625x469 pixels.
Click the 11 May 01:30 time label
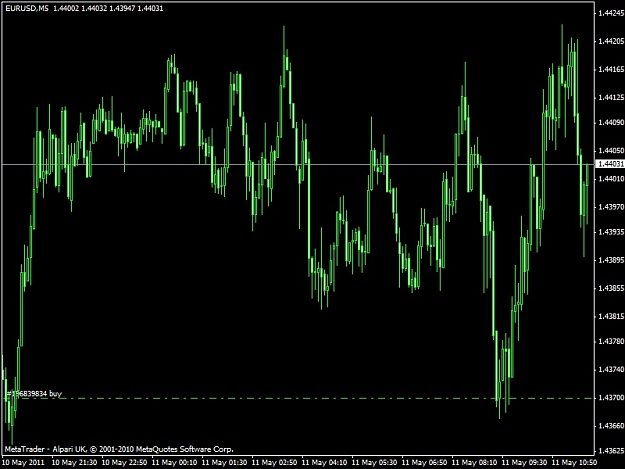pyautogui.click(x=224, y=462)
